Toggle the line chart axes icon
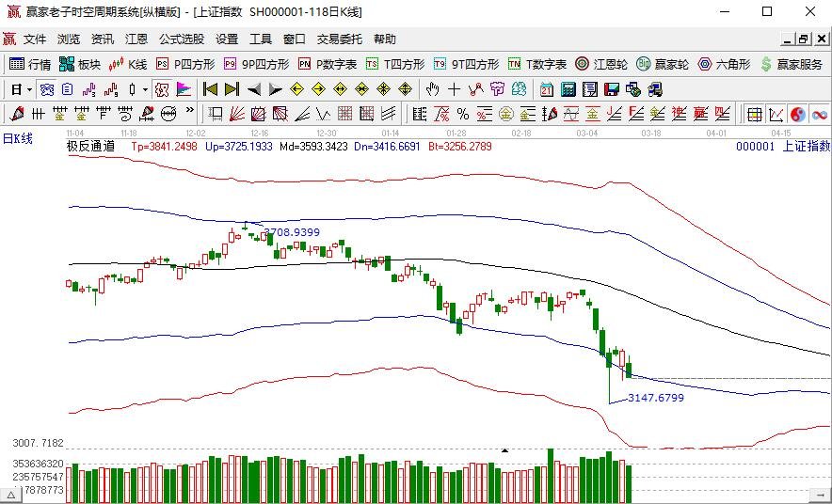The image size is (832, 504). point(776,114)
